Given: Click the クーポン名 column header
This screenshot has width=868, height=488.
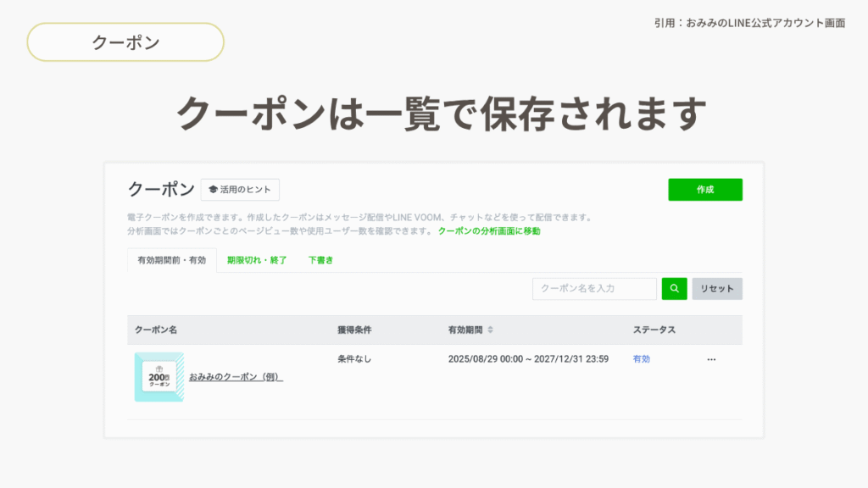Looking at the screenshot, I should 156,330.
